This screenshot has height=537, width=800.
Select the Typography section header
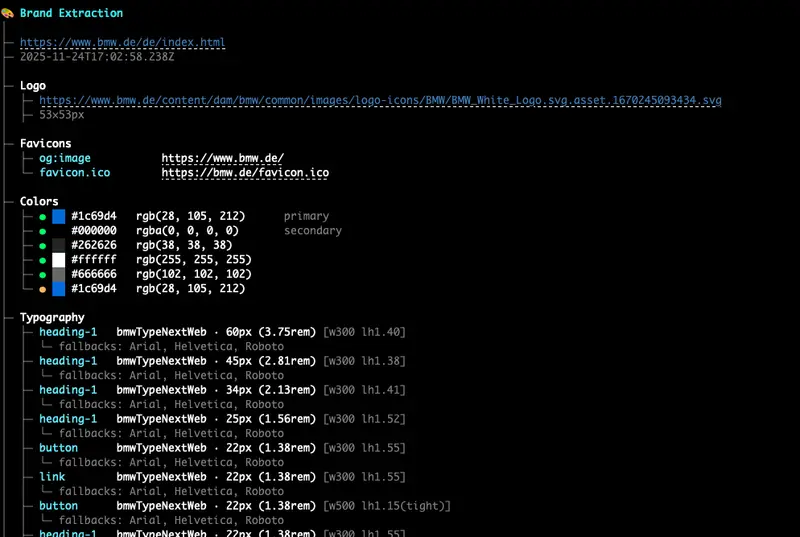coord(52,317)
